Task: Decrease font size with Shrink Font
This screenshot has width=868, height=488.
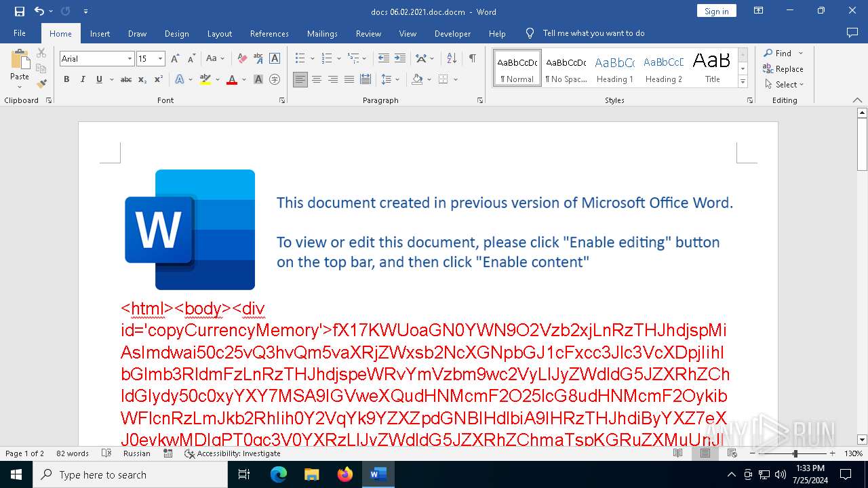Action: click(x=191, y=59)
